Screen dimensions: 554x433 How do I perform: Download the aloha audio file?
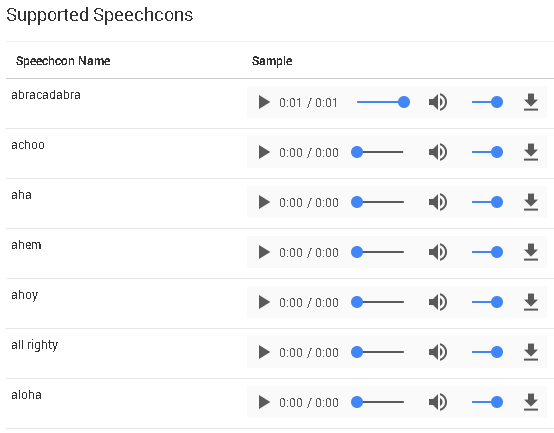(x=531, y=402)
